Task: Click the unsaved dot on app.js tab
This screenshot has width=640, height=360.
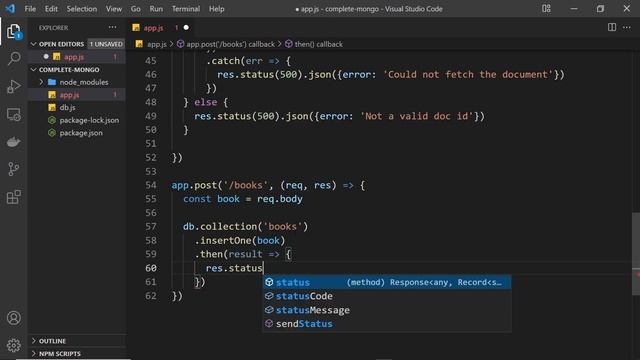Action: [x=186, y=28]
